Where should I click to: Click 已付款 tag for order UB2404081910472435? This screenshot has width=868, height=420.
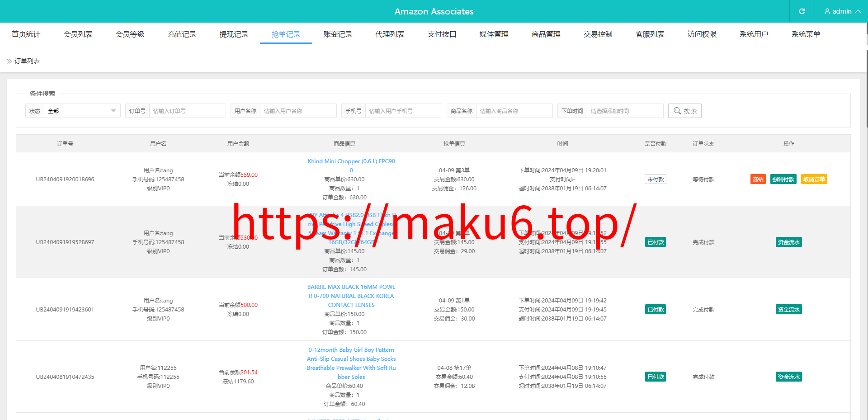click(656, 377)
